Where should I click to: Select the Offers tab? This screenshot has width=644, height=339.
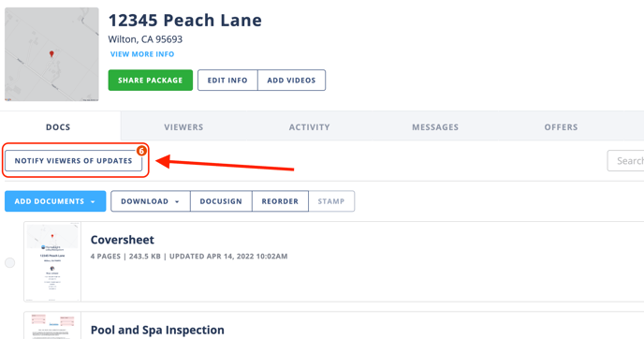pyautogui.click(x=561, y=127)
